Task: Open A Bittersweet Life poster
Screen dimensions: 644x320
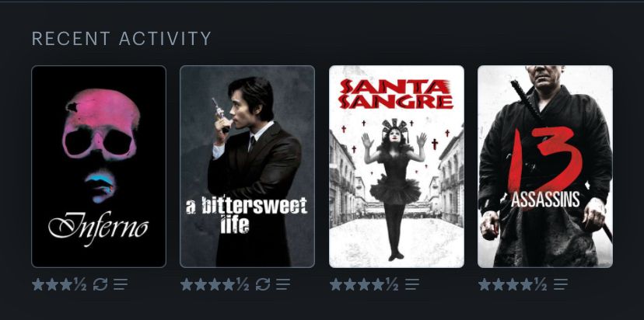Action: (x=247, y=166)
